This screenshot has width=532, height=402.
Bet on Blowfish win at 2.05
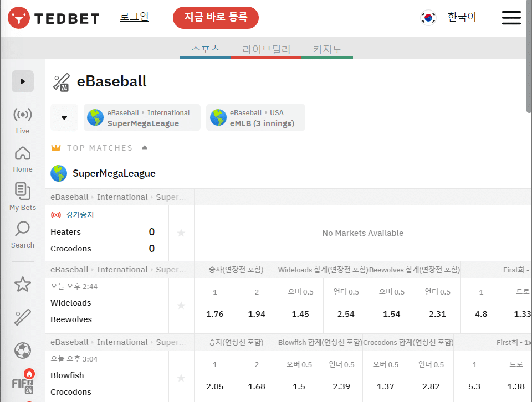[x=215, y=376]
